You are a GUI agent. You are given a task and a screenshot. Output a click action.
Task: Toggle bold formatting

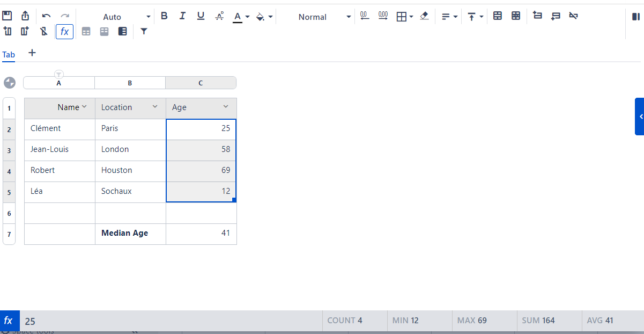click(164, 16)
